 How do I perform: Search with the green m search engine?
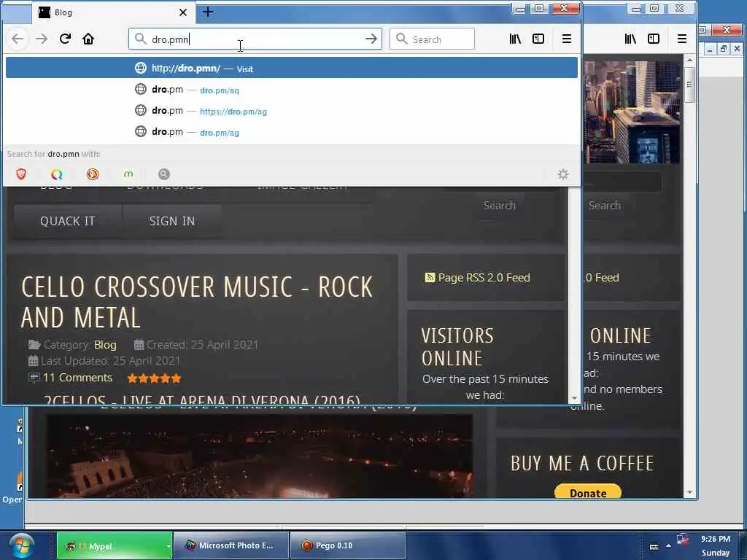128,174
